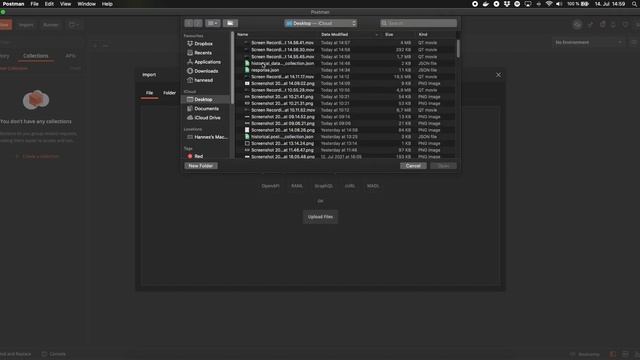Open the Edit menu in menu bar
This screenshot has width=640, height=360.
pyautogui.click(x=49, y=4)
